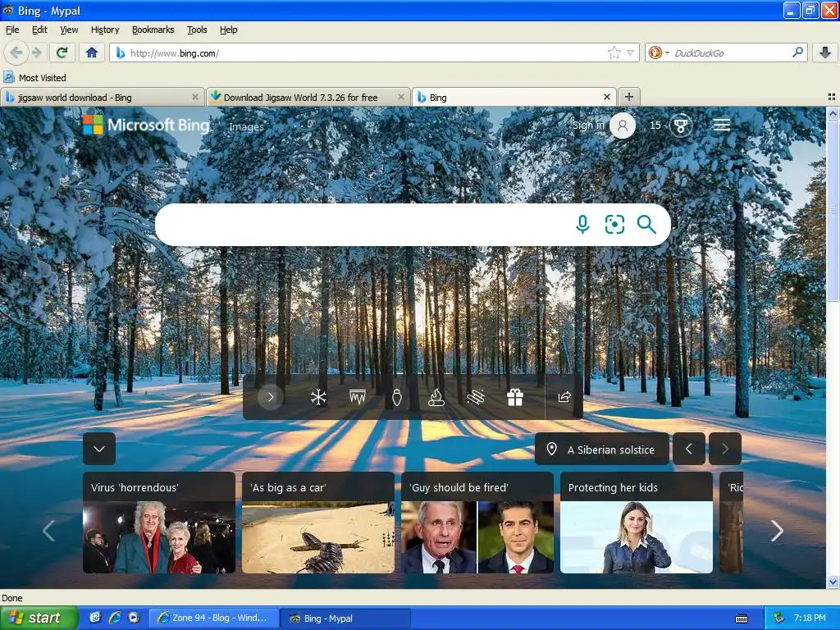
Task: Click the page scrollbar up arrow
Action: coord(833,113)
